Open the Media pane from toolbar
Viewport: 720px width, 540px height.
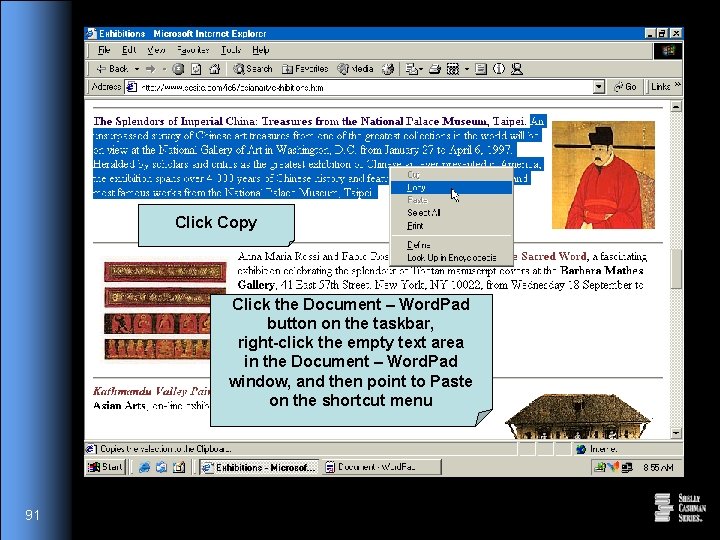(x=355, y=69)
